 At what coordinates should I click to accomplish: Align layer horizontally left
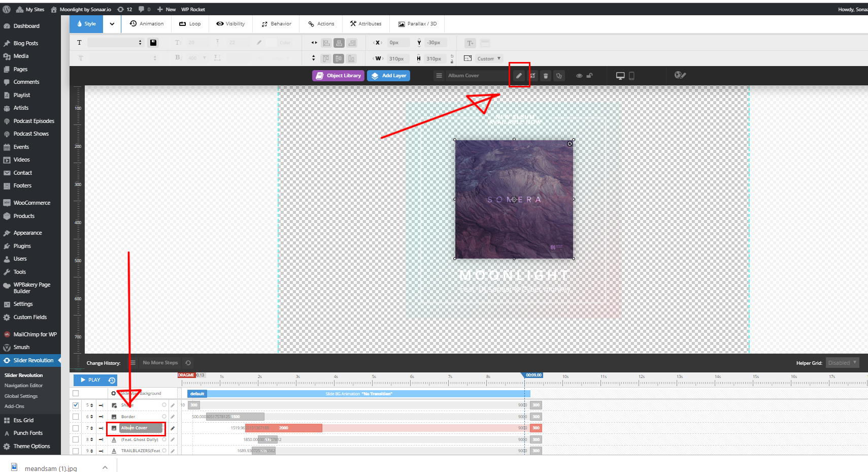tap(326, 43)
